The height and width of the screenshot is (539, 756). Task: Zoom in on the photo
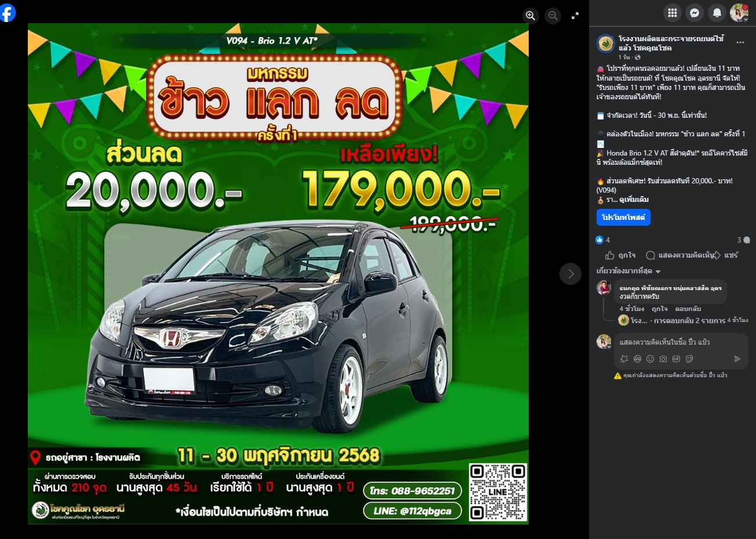coord(530,16)
